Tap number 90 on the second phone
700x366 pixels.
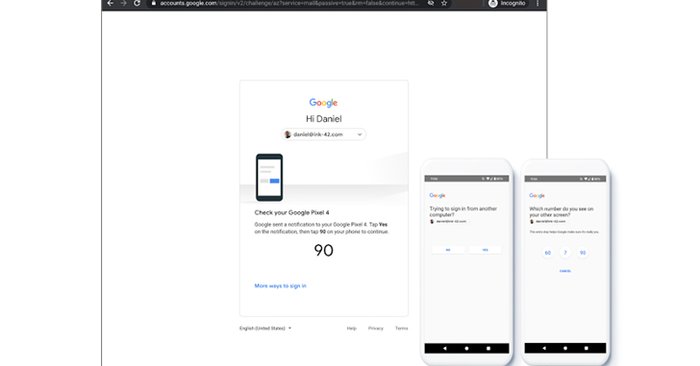coord(583,253)
